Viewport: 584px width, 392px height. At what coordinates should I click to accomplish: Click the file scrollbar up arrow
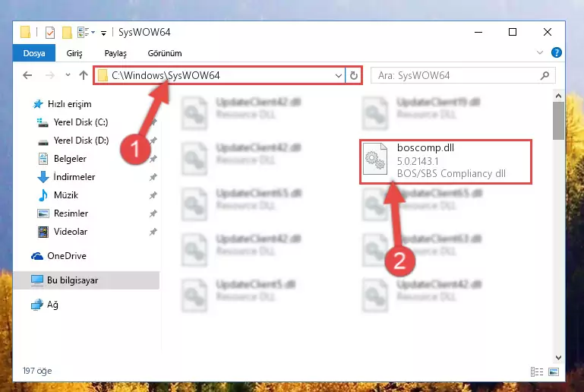click(x=558, y=96)
